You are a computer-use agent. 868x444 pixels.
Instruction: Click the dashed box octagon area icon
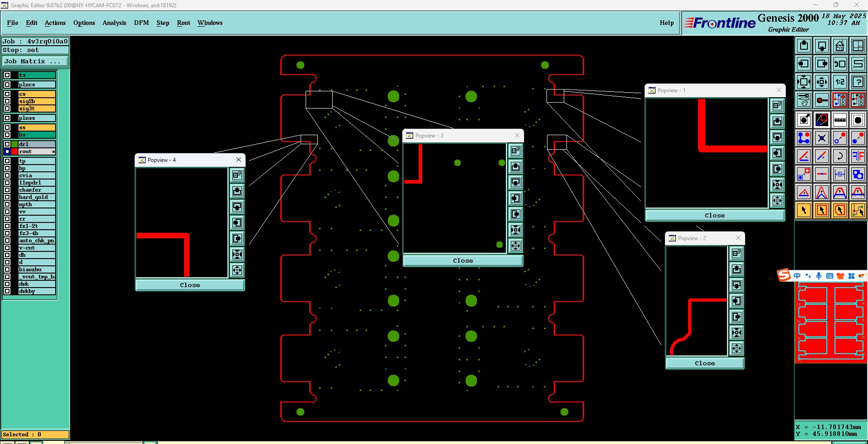pos(858,120)
